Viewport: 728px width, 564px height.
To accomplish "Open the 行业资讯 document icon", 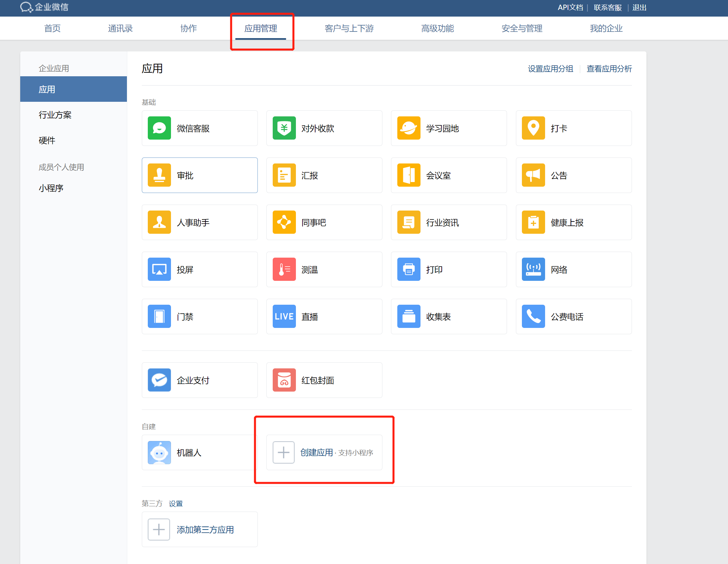I will click(409, 222).
